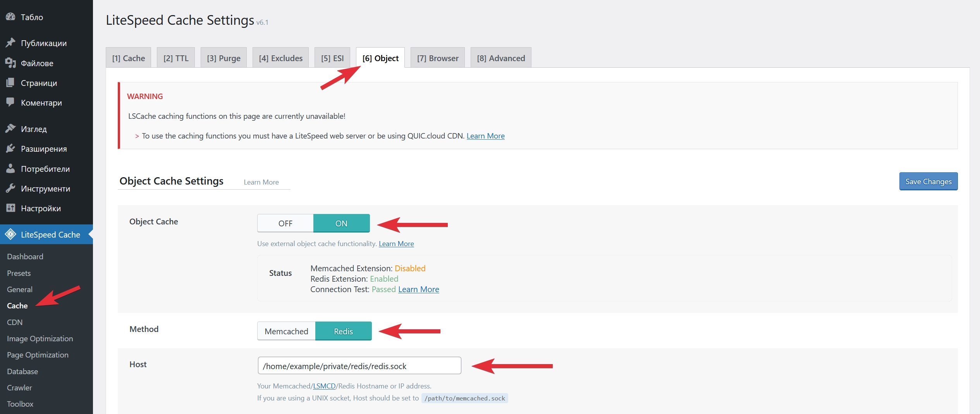Click the Инструменти wrench icon

point(10,188)
